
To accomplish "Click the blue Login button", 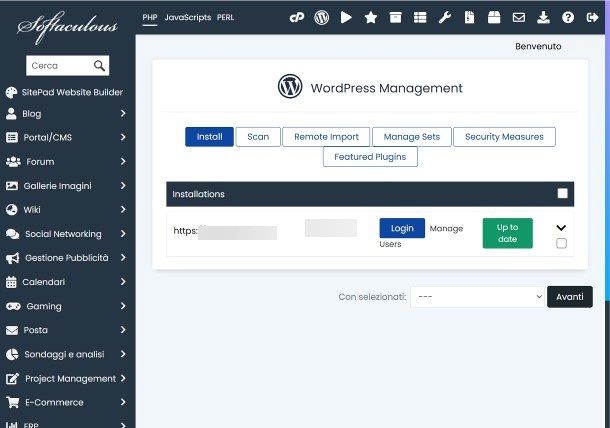I will (402, 228).
